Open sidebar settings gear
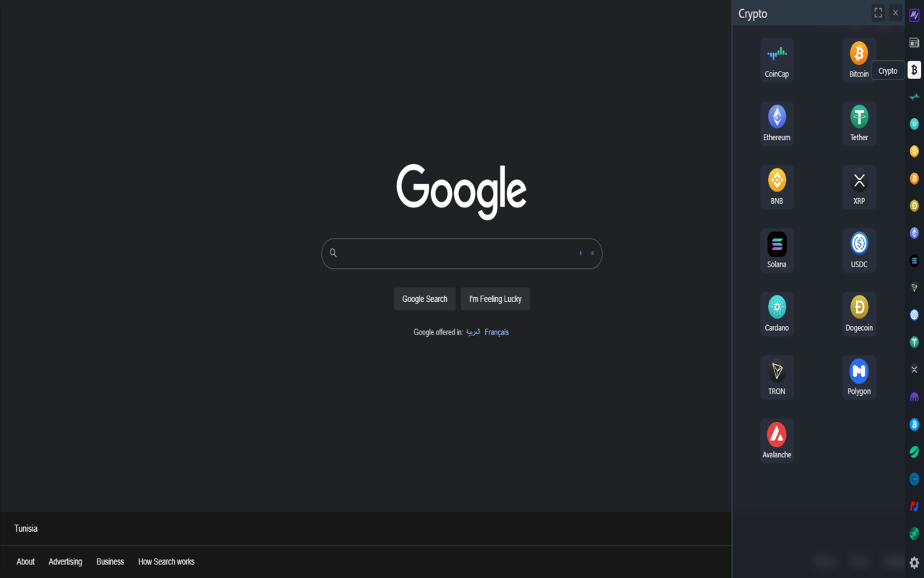 (914, 562)
